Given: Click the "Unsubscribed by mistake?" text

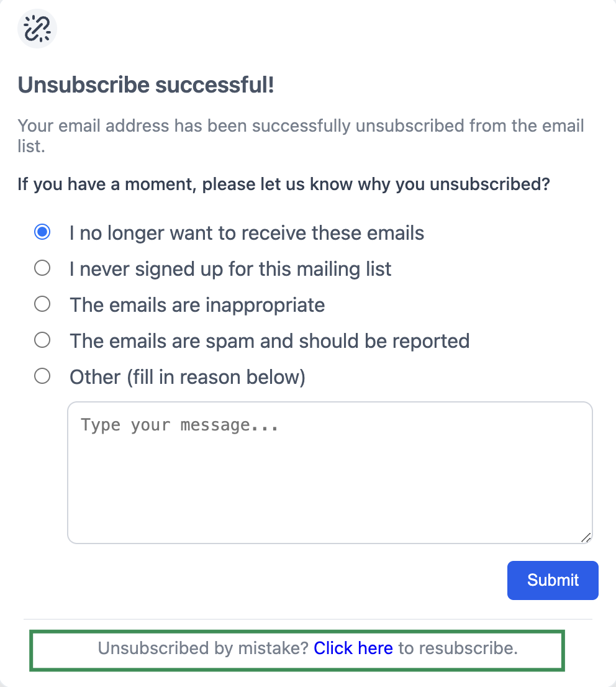Looking at the screenshot, I should click(203, 648).
